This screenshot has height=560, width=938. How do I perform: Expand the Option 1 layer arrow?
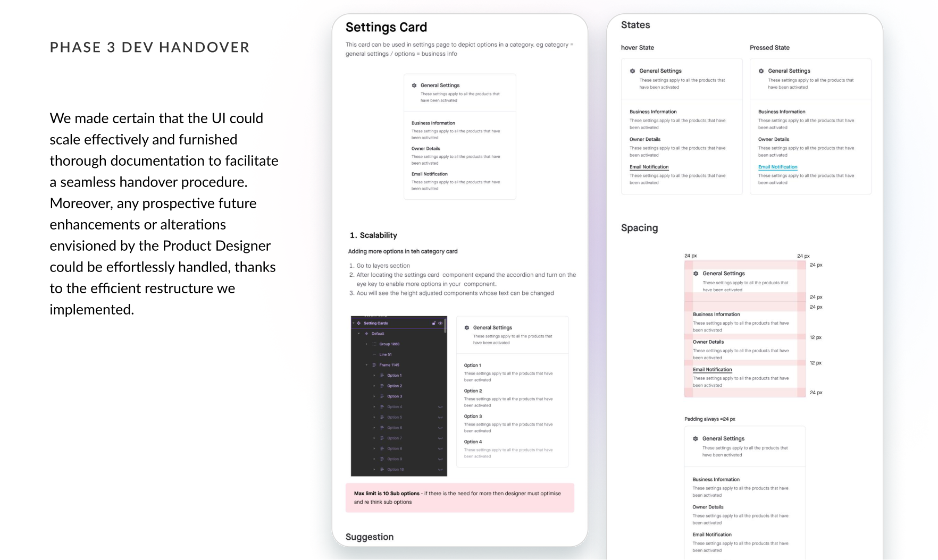click(374, 376)
